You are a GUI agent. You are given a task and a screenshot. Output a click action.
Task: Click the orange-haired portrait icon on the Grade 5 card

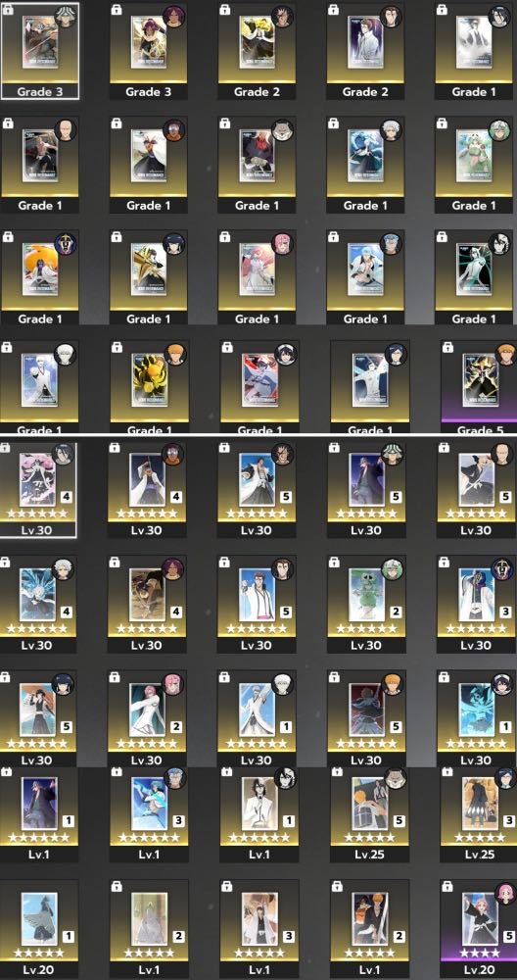(x=506, y=354)
